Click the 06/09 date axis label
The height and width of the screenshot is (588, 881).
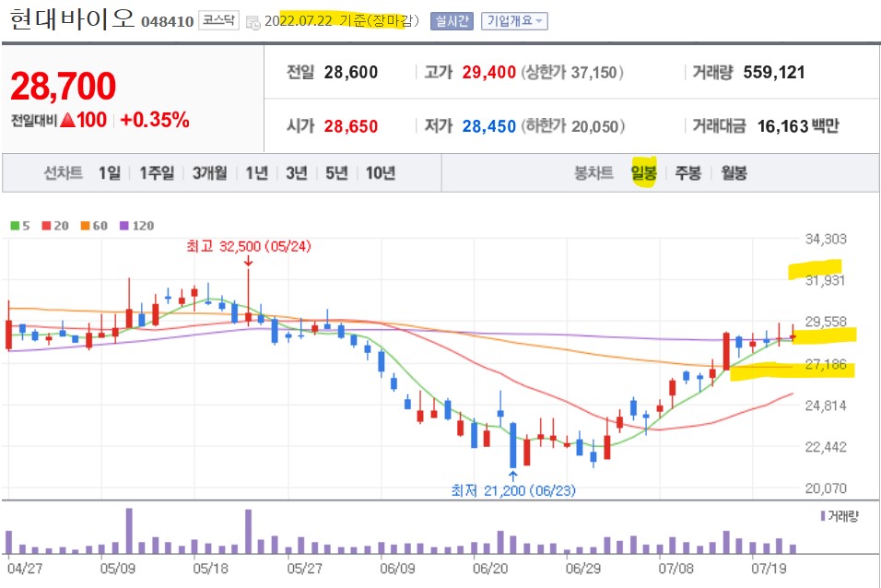pos(397,569)
